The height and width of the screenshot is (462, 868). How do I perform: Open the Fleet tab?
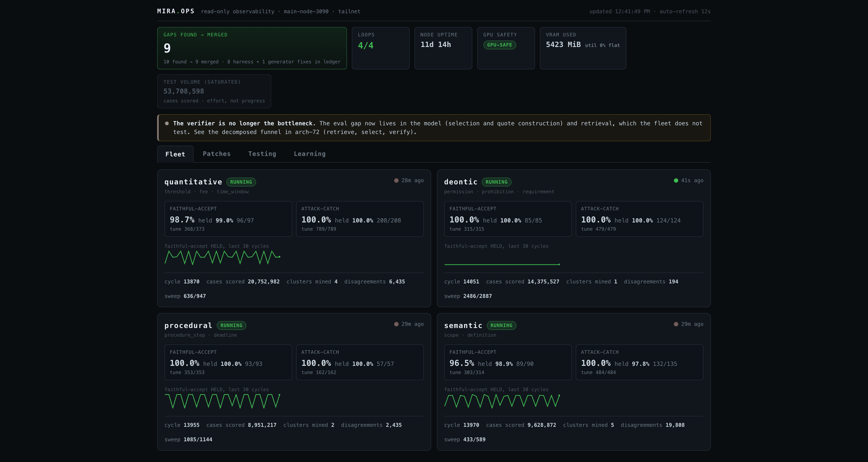175,154
